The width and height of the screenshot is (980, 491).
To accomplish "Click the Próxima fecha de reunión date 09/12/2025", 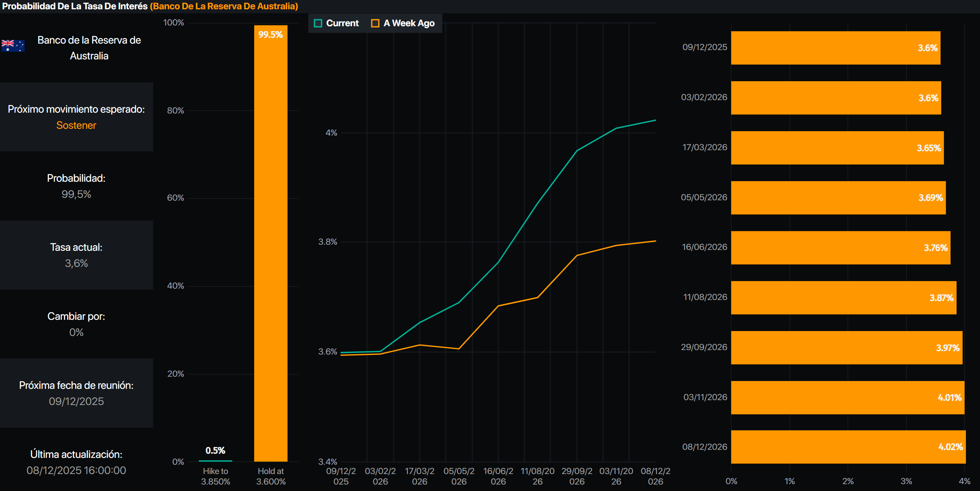I will coord(76,401).
